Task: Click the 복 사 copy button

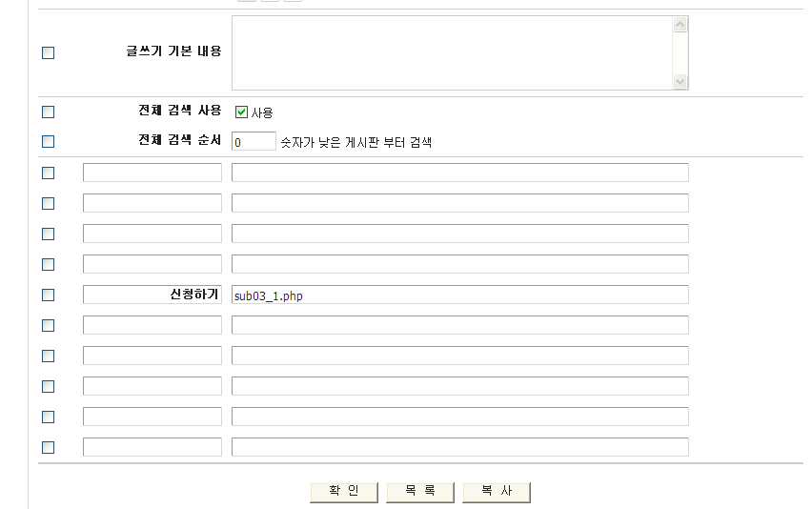Action: pyautogui.click(x=496, y=491)
